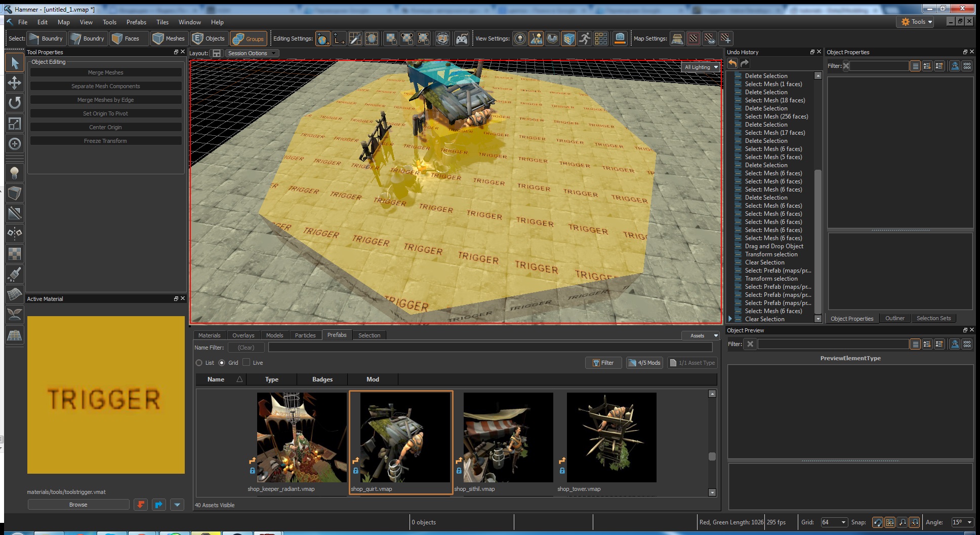Open the File menu
This screenshot has width=980, height=535.
click(x=23, y=22)
